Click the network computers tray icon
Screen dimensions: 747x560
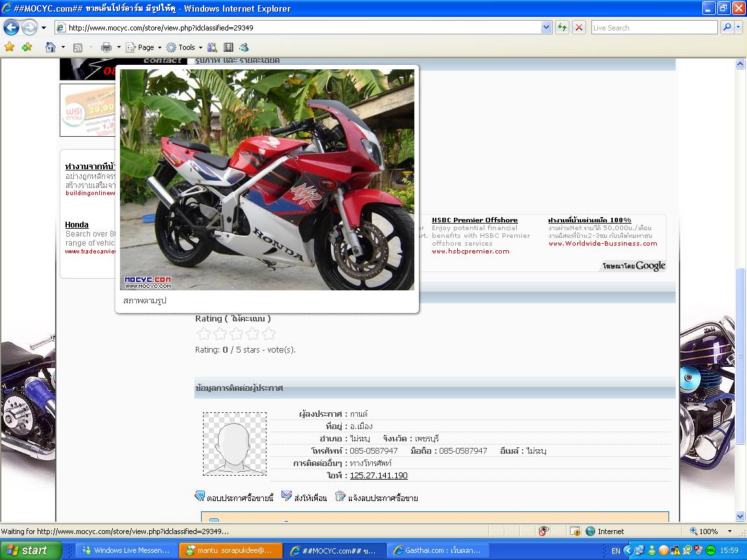[x=640, y=550]
